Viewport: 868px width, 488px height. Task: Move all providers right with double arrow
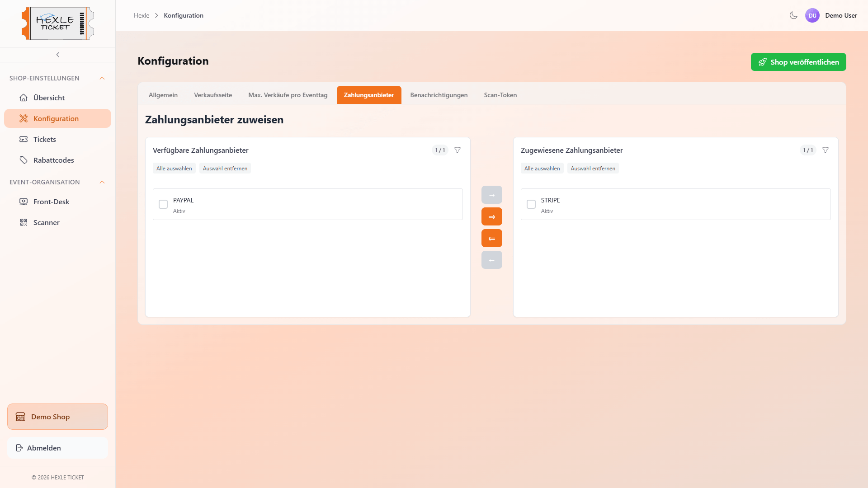coord(491,217)
